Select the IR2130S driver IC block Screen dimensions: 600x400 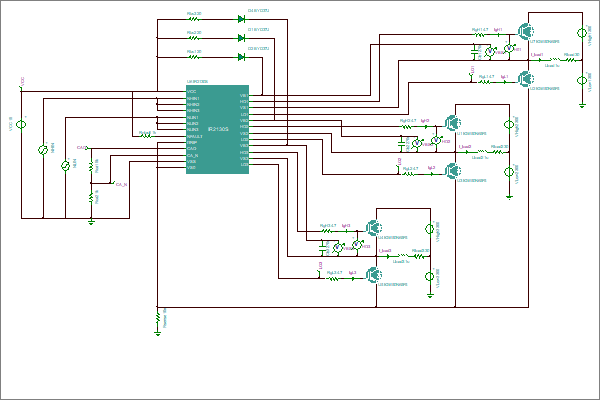217,129
